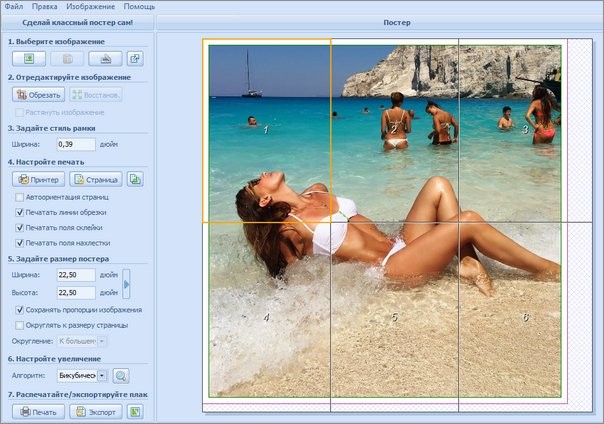The height and width of the screenshot is (424, 604).
Task: Select poster tile number 5 in preview
Action: coord(394,317)
